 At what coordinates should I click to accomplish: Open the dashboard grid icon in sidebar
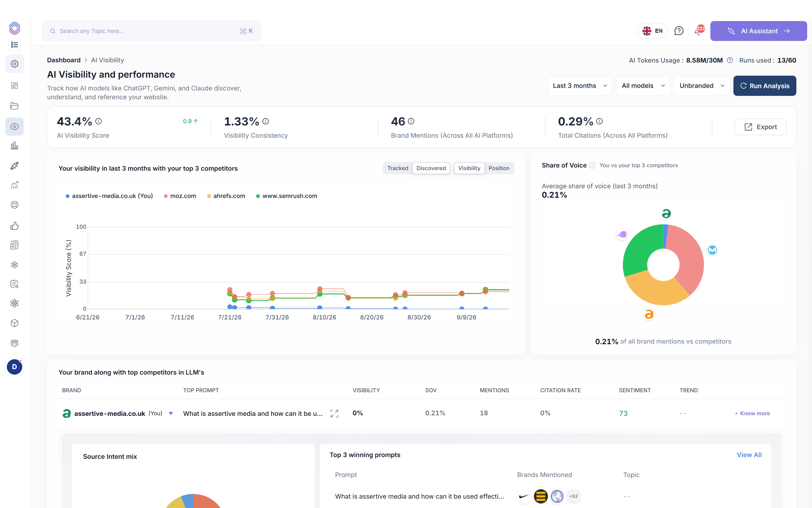[15, 86]
